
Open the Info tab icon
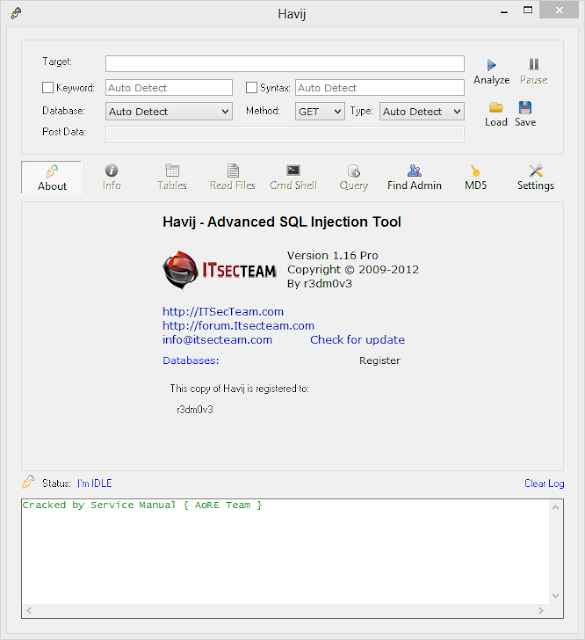[111, 170]
